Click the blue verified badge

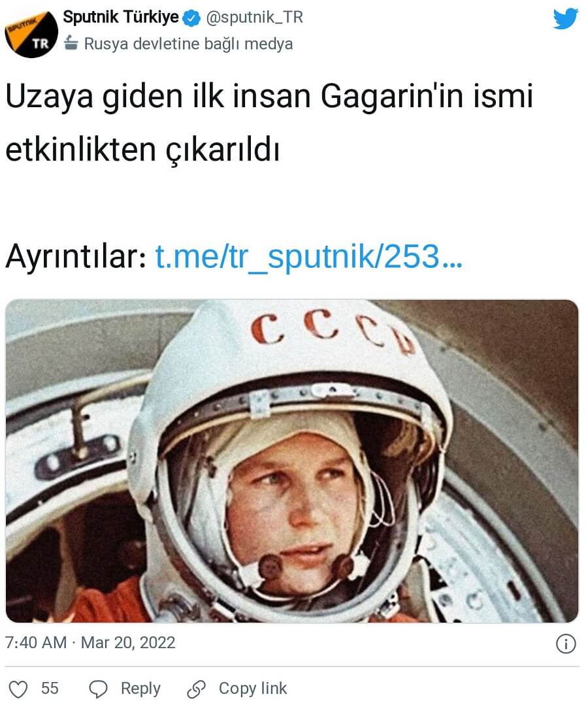pyautogui.click(x=192, y=19)
